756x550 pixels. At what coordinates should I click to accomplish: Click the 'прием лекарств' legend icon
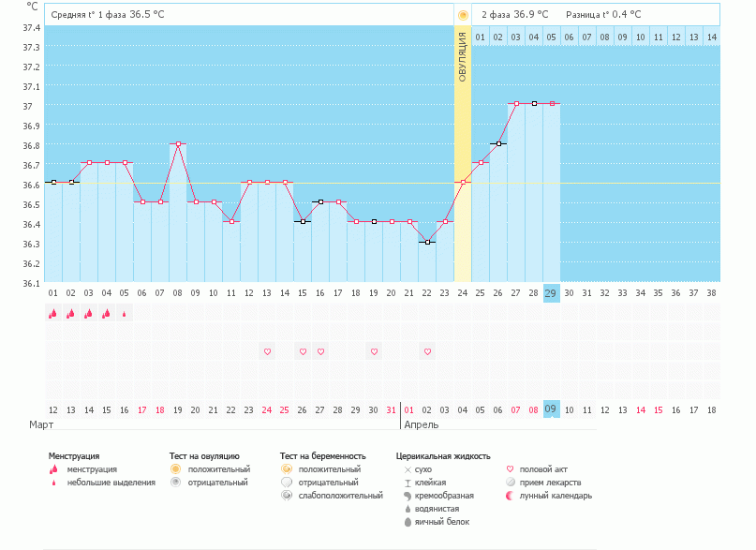[x=510, y=482]
